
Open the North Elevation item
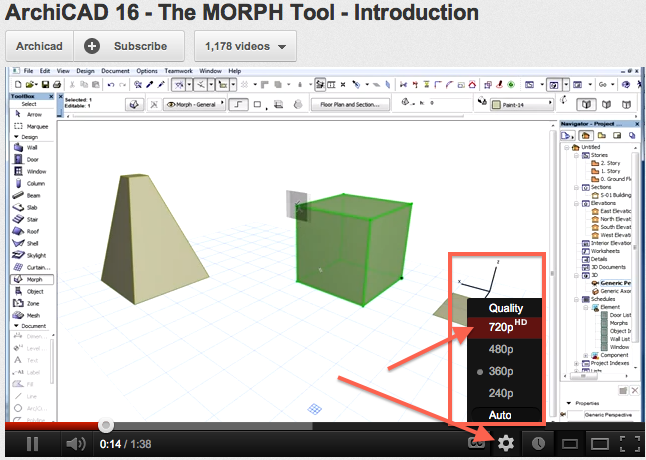[611, 219]
